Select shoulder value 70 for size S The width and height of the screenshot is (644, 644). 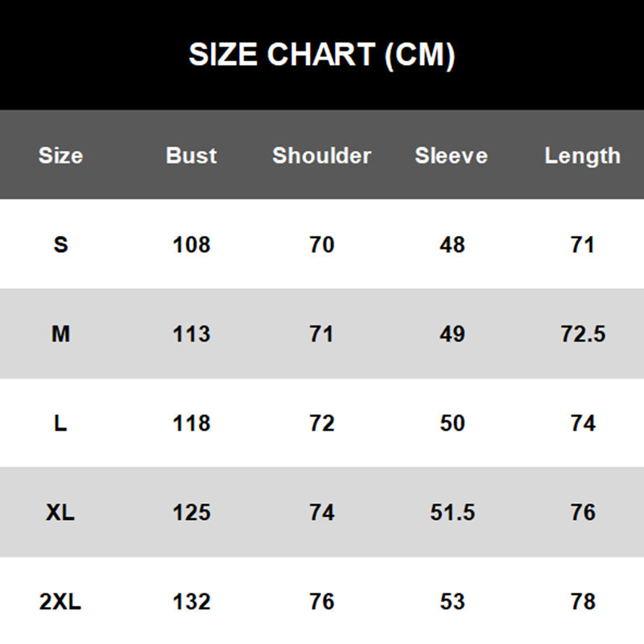[x=322, y=245]
